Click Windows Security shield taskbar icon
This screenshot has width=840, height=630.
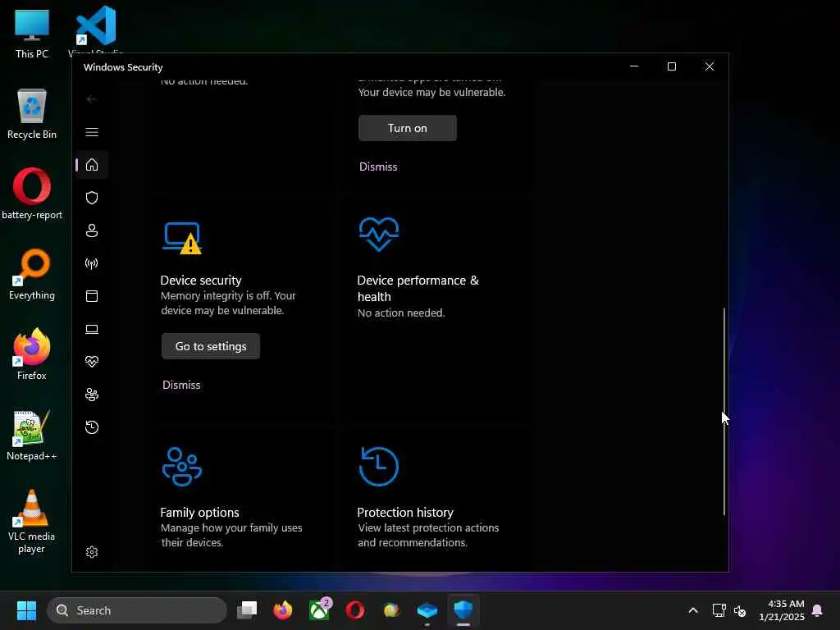coord(463,610)
